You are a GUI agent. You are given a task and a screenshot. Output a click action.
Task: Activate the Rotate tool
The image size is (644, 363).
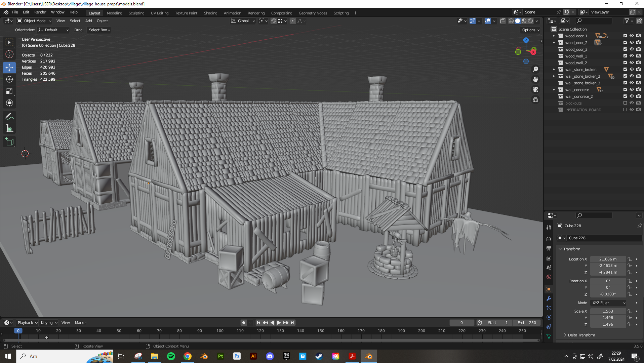pyautogui.click(x=9, y=79)
